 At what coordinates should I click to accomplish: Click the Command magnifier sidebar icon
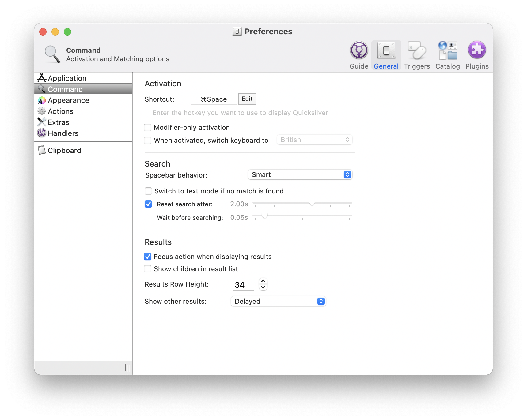tap(42, 89)
